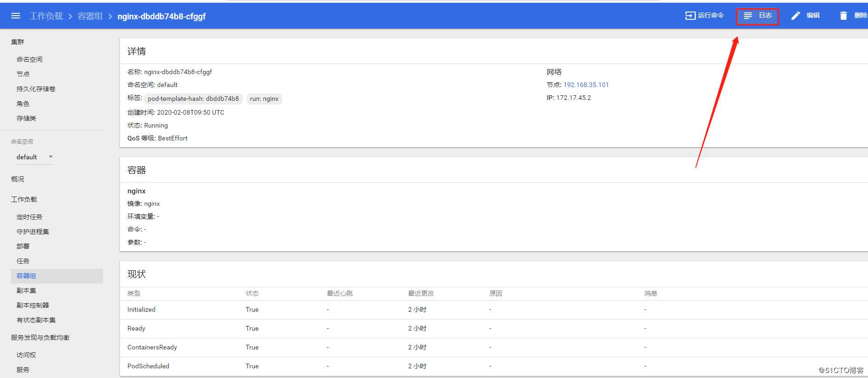Image resolution: width=868 pixels, height=378 pixels.
Task: Open 概况 overview in sidebar
Action: pos(17,179)
